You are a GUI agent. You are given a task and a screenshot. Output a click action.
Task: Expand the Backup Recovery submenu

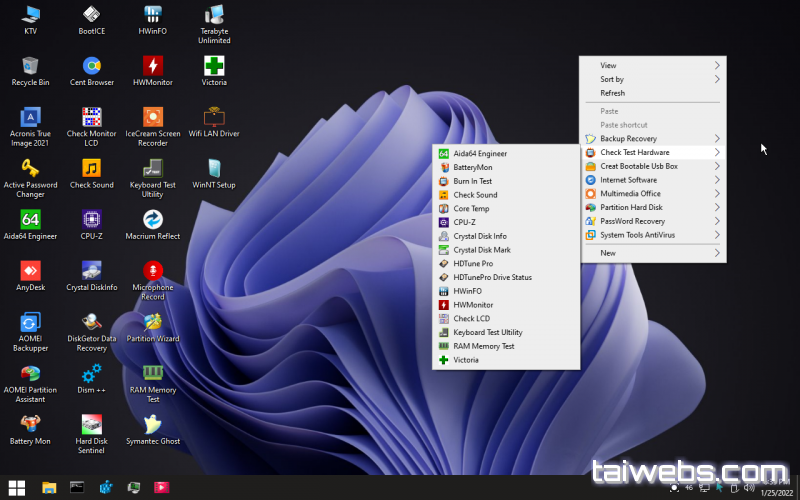(651, 138)
